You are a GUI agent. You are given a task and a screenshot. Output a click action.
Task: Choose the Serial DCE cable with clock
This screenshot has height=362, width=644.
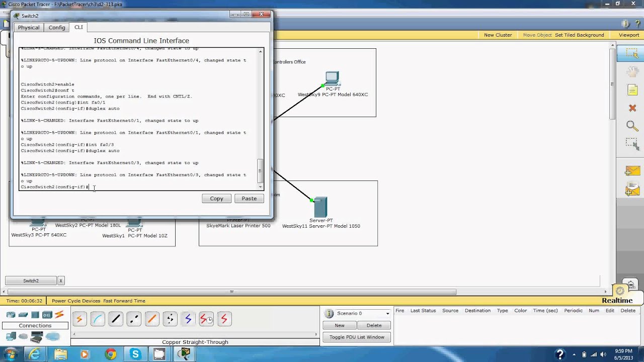point(206,319)
